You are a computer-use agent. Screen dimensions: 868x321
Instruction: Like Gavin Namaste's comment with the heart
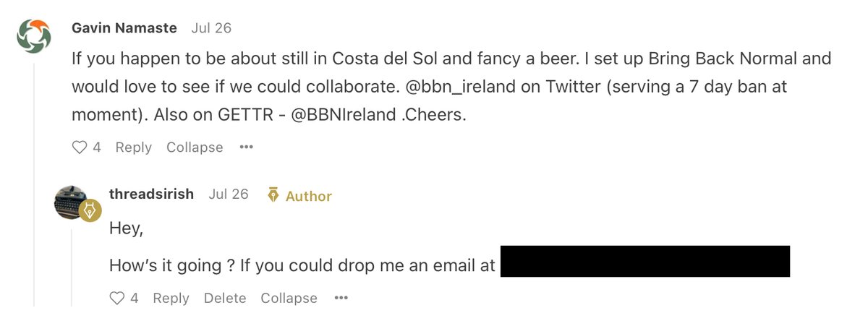(80, 147)
